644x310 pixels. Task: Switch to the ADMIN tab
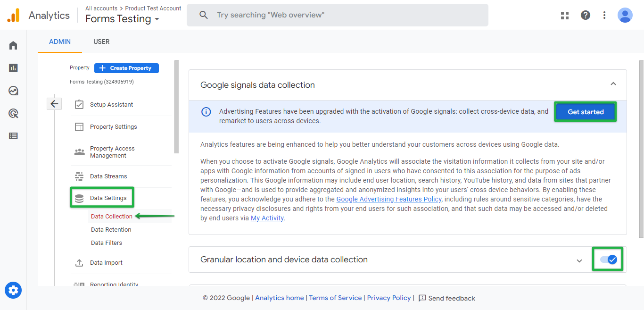60,42
